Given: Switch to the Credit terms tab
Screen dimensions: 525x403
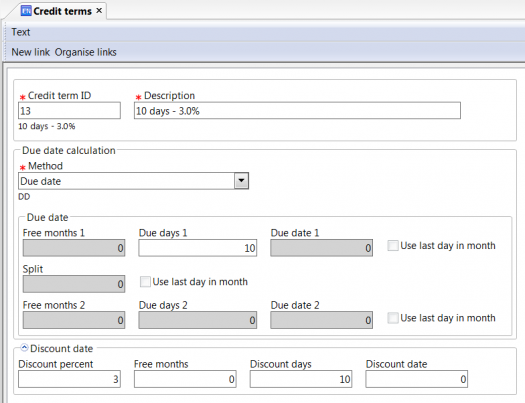Looking at the screenshot, I should coord(62,11).
